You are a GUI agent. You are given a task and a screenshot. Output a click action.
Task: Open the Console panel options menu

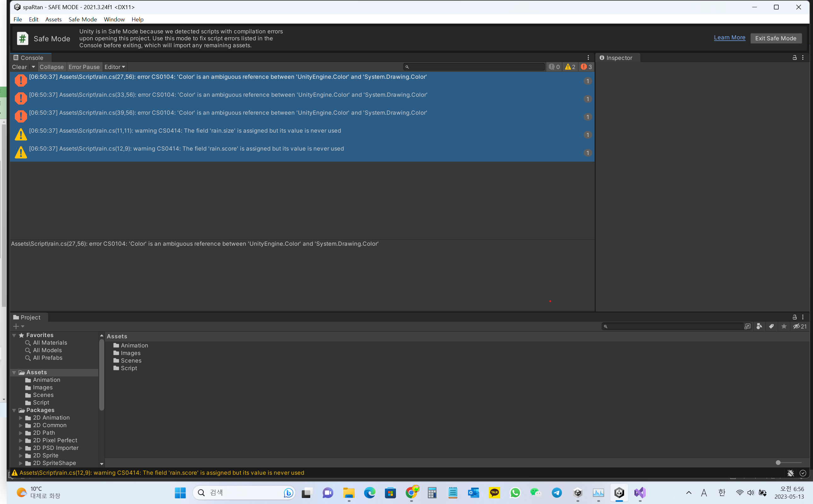pos(588,58)
